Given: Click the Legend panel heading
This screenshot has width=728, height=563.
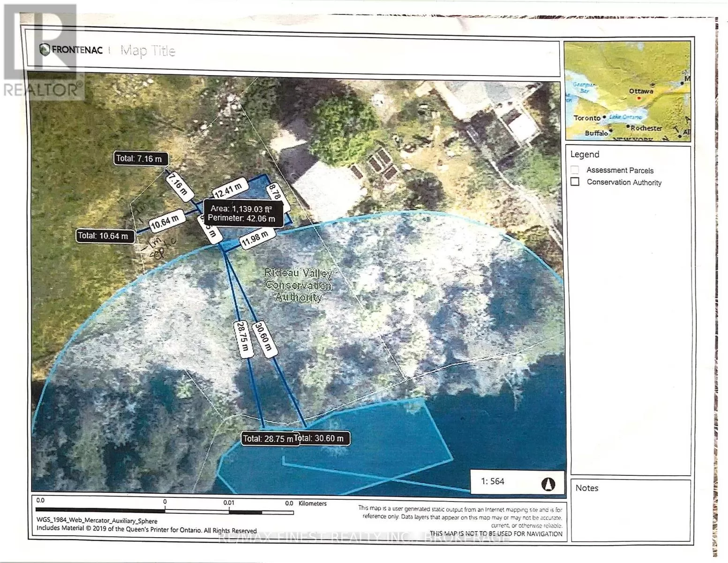Looking at the screenshot, I should click(585, 154).
